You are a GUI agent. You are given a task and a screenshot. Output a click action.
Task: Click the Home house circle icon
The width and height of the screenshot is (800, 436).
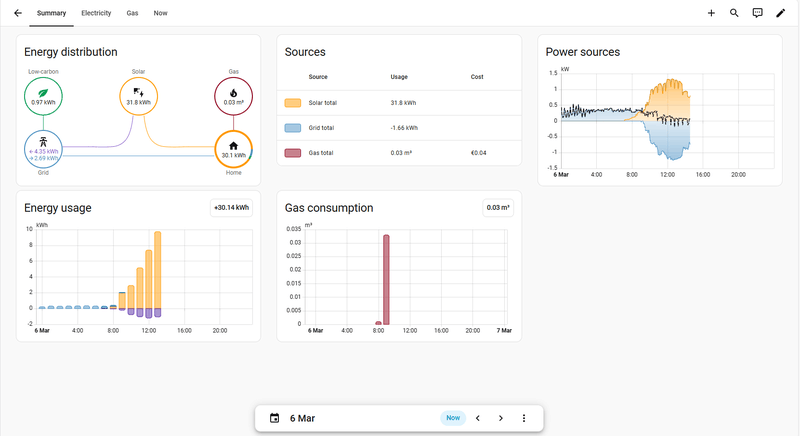click(233, 149)
